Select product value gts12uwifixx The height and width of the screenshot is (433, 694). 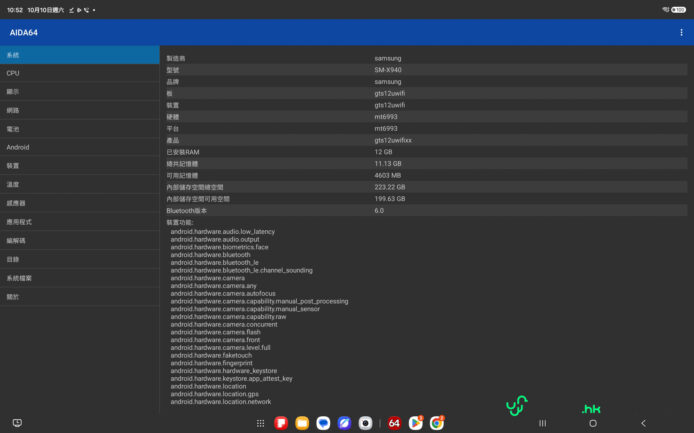[393, 140]
